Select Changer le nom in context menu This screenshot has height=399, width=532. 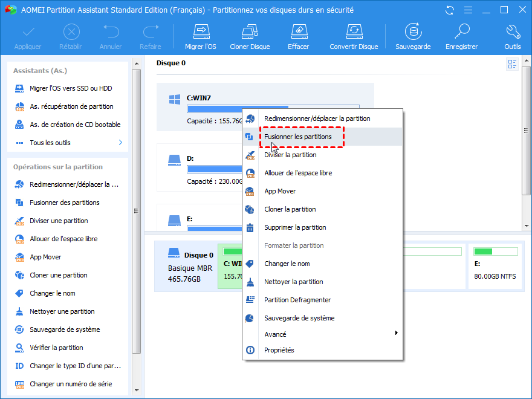click(322, 264)
